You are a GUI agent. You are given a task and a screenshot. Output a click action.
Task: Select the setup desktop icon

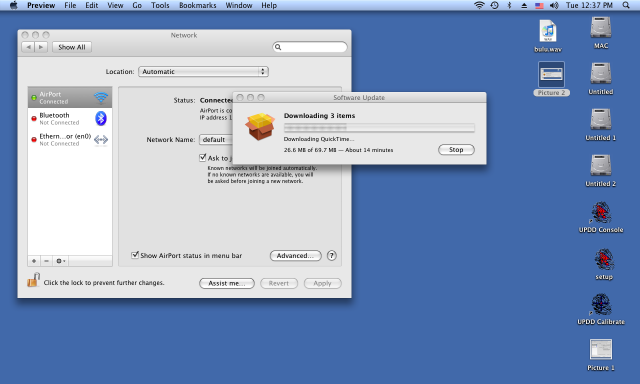point(604,264)
